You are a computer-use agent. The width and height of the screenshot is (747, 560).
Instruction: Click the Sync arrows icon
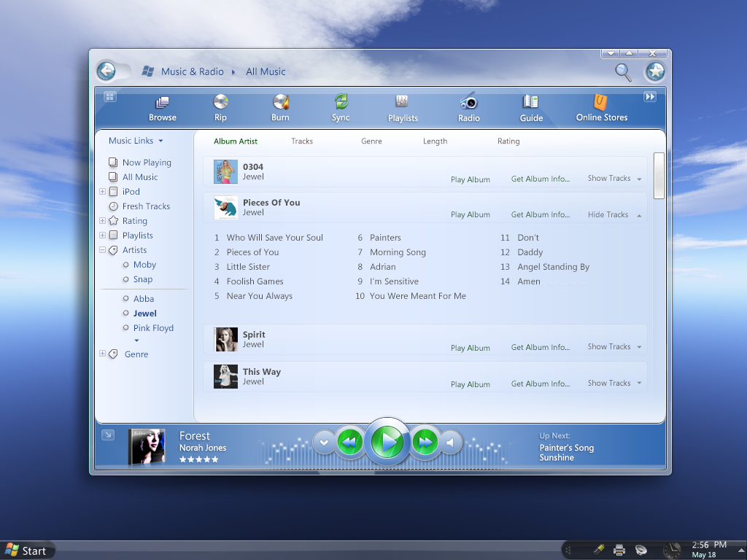(341, 101)
